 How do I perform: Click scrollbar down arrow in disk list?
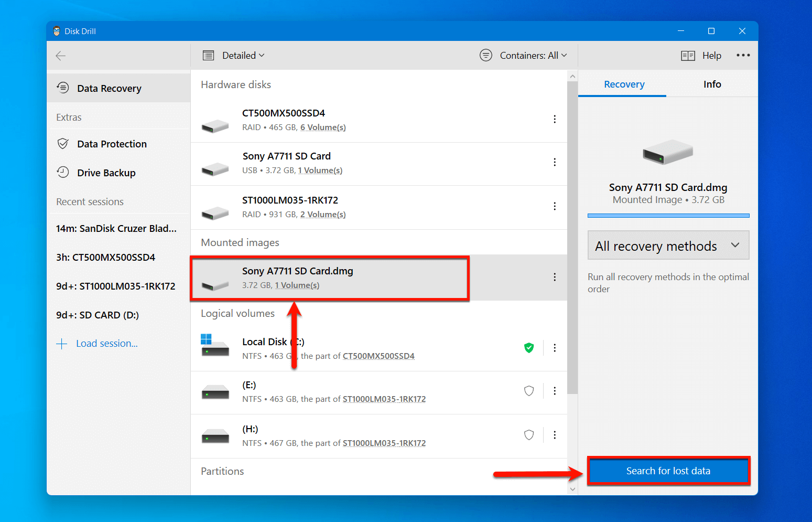click(572, 489)
